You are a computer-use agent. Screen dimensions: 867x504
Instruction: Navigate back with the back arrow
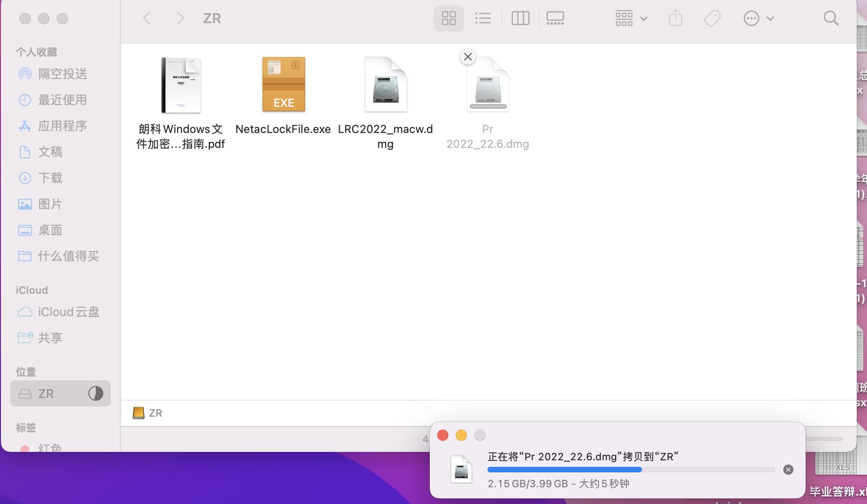(147, 18)
